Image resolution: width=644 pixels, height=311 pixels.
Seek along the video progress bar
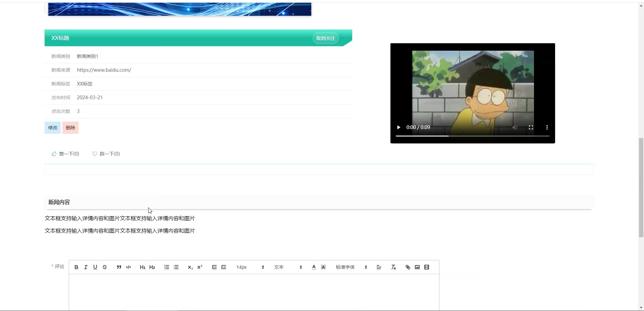(473, 136)
